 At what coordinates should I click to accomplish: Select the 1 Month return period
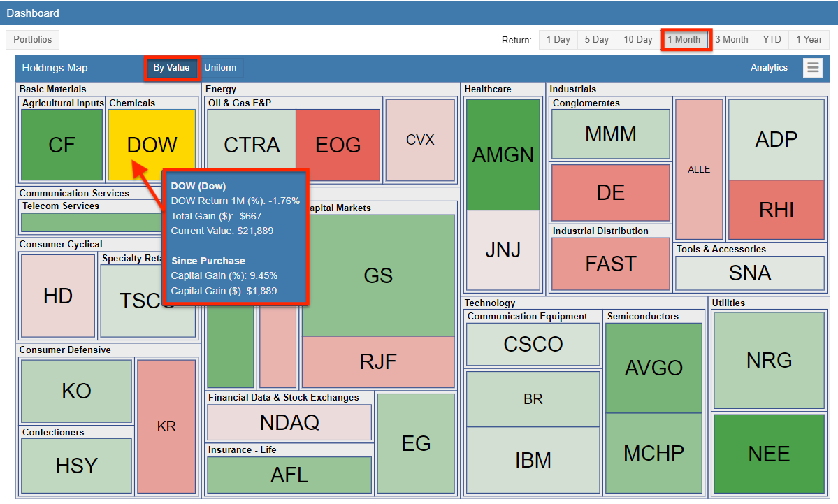[x=684, y=40]
